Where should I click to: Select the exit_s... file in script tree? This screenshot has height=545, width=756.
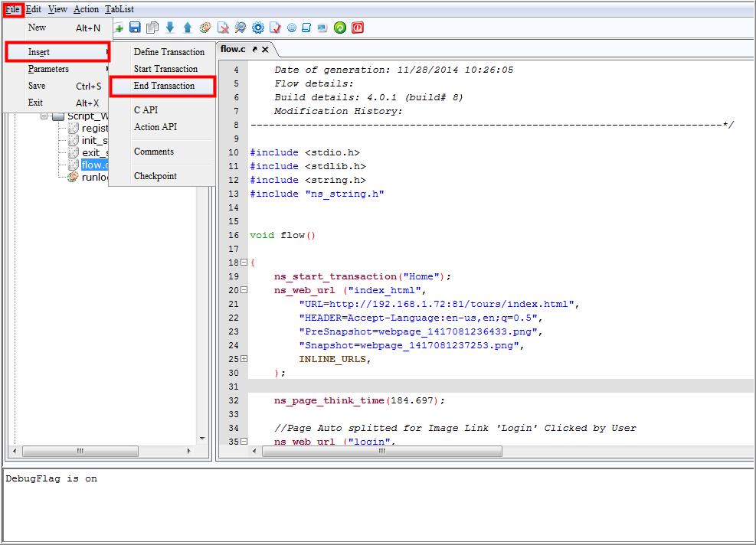(88, 153)
